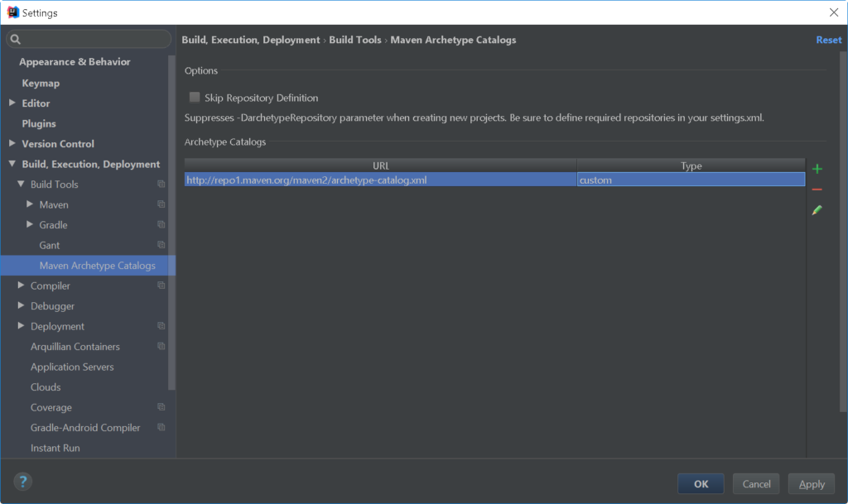Image resolution: width=848 pixels, height=504 pixels.
Task: Click the project-level icon beside Compiler
Action: pos(161,286)
